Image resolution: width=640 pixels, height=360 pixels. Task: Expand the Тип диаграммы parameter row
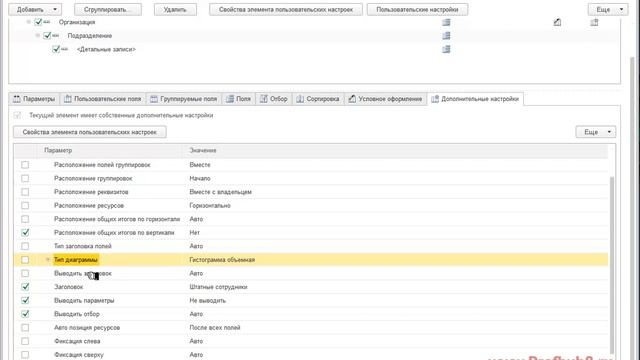pos(48,260)
